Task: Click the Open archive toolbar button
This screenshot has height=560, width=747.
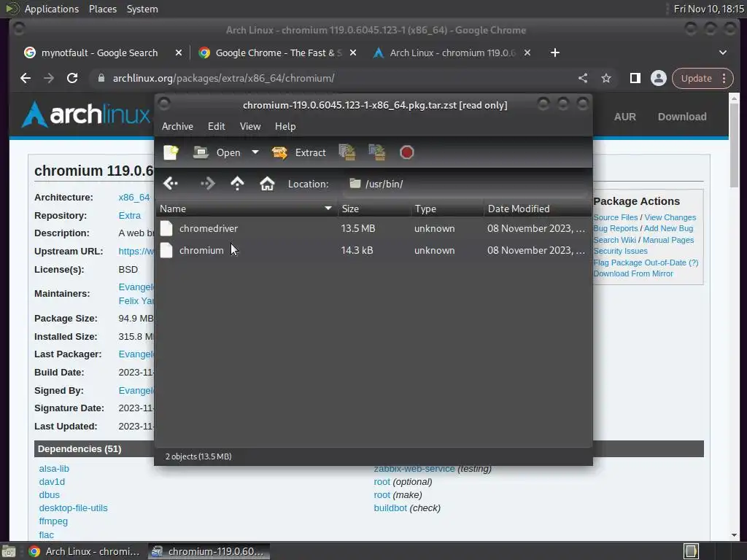Action: (x=217, y=152)
